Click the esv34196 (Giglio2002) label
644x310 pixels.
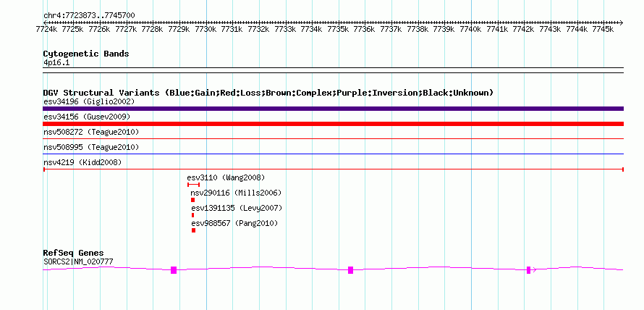pos(89,101)
